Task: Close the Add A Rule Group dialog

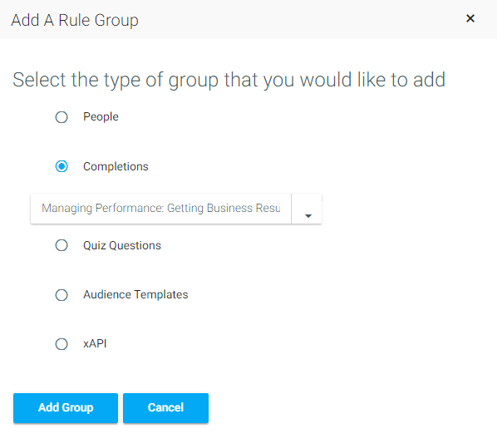Action: [x=470, y=18]
